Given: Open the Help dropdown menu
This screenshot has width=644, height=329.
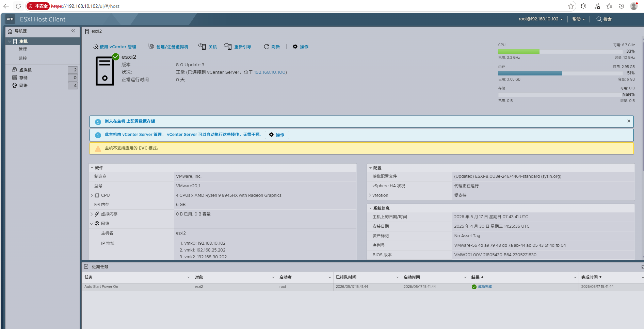Looking at the screenshot, I should click(579, 19).
